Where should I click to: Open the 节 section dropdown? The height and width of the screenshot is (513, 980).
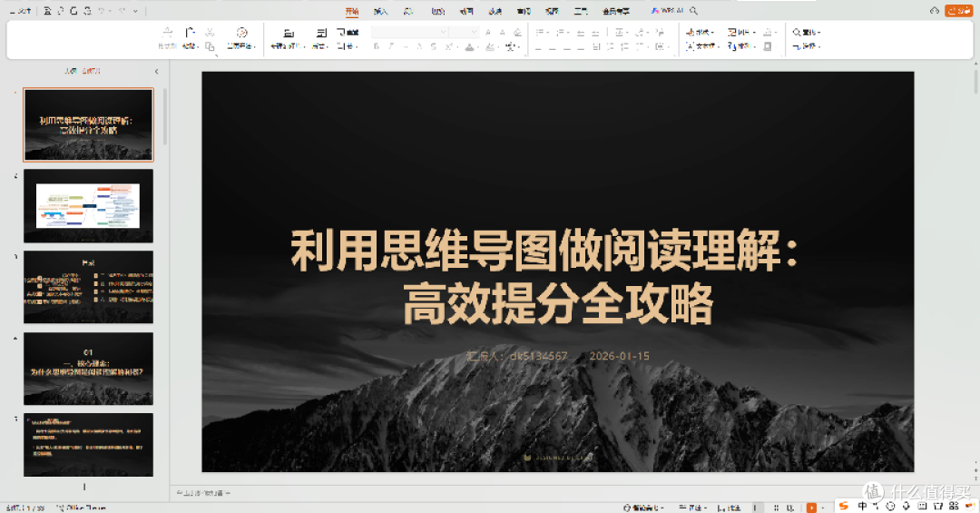[348, 46]
